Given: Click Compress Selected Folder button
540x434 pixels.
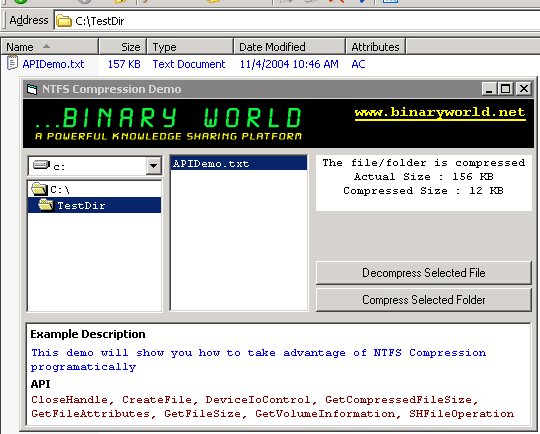Looking at the screenshot, I should pos(424,300).
